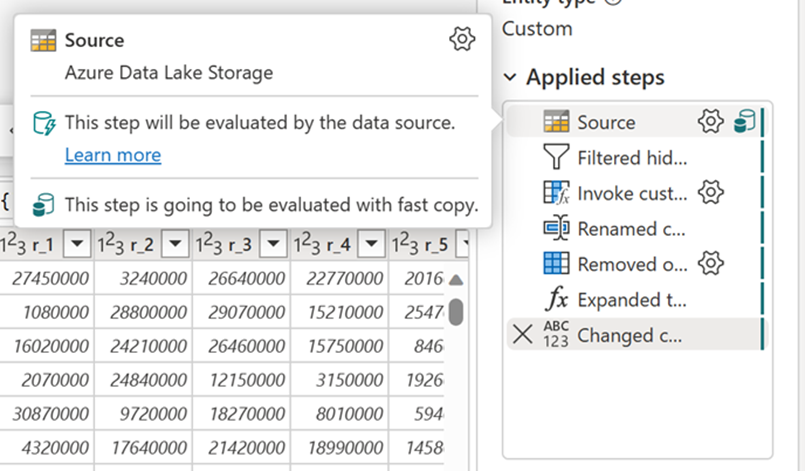This screenshot has width=805, height=471.
Task: Open the Learn more link
Action: 113,155
